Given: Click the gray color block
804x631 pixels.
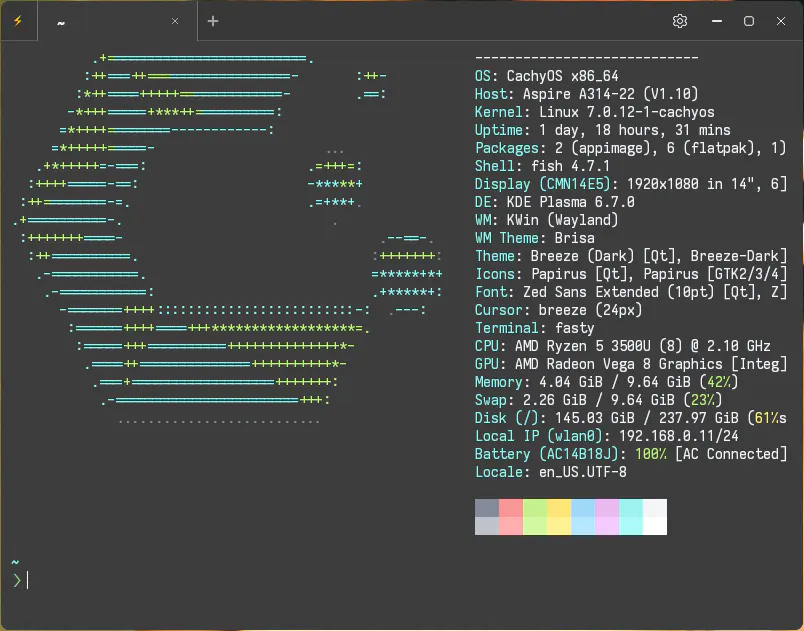Looking at the screenshot, I should 487,517.
